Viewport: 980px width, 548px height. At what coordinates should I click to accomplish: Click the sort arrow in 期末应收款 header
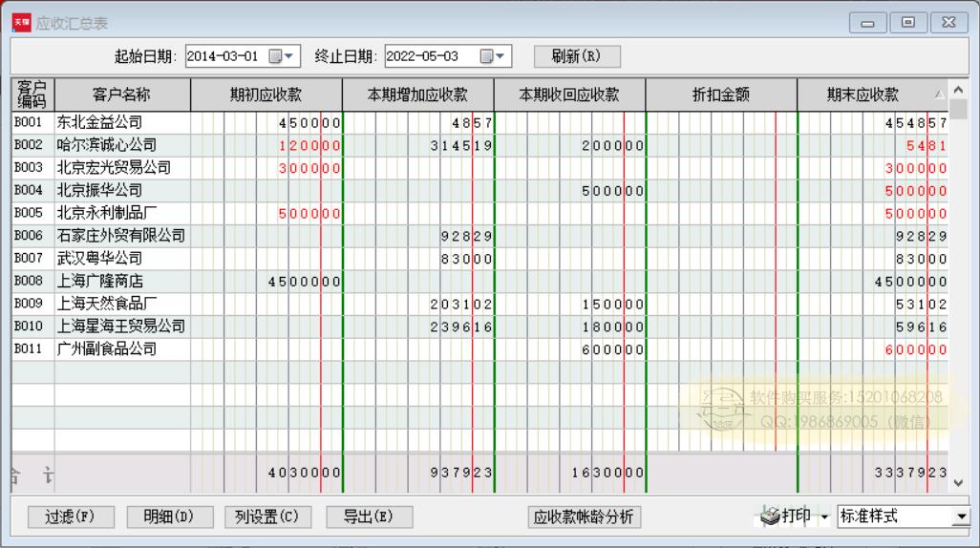[939, 95]
